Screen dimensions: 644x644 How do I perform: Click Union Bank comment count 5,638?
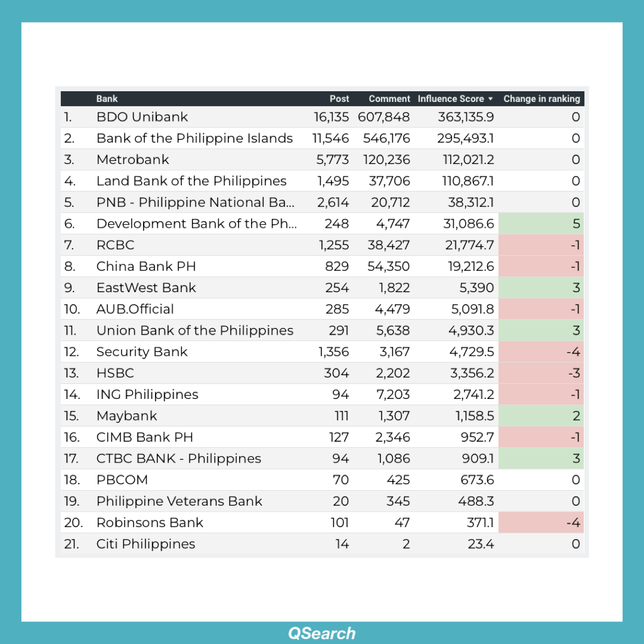[x=393, y=330]
